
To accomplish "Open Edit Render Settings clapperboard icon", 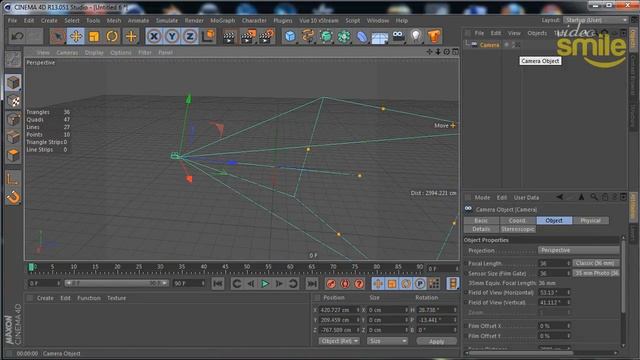I will [267, 36].
